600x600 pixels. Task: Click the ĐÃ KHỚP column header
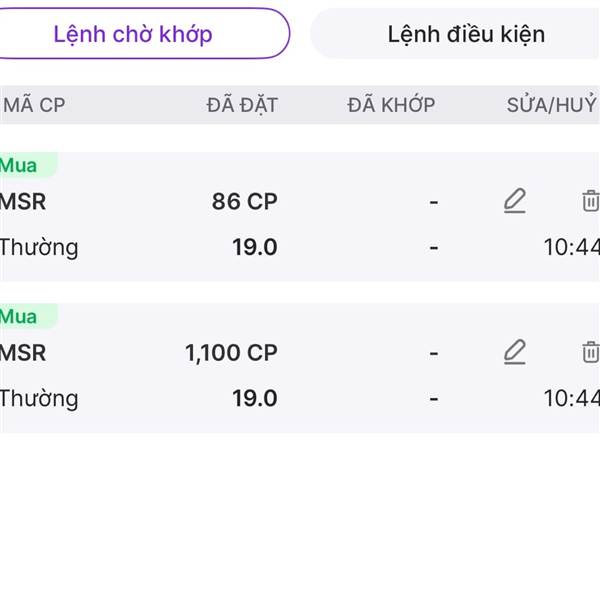(391, 105)
